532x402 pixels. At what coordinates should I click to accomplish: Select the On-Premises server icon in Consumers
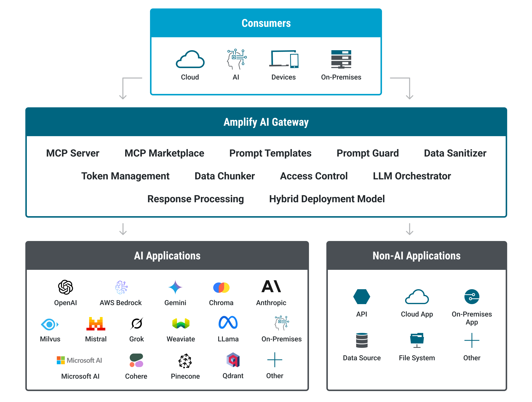341,59
